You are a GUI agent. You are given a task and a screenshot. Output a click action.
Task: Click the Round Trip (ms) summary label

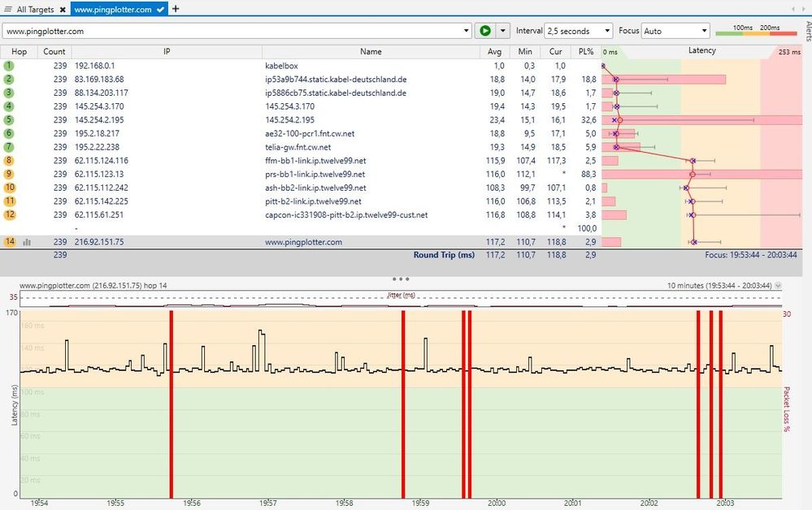click(444, 255)
